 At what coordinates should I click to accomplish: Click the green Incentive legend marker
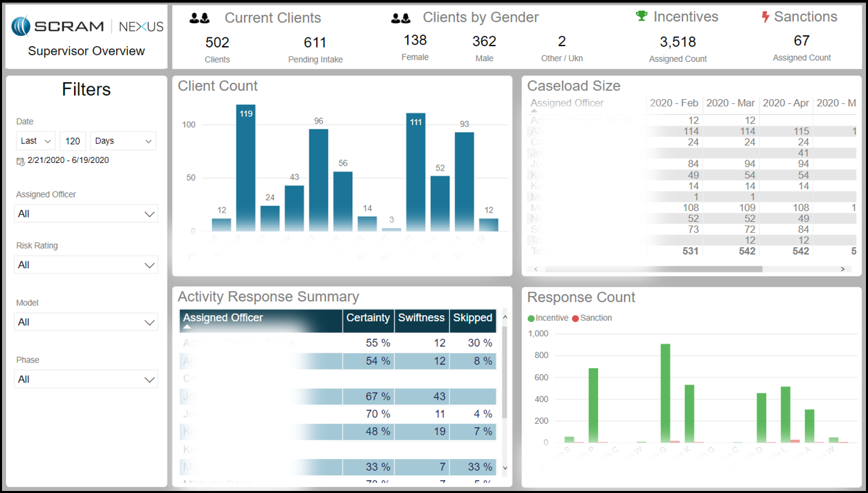(532, 318)
